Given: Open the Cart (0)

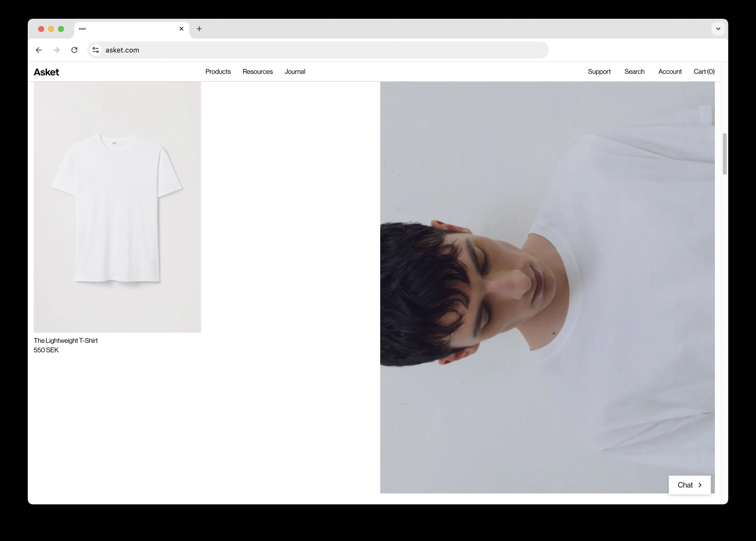Looking at the screenshot, I should point(704,72).
